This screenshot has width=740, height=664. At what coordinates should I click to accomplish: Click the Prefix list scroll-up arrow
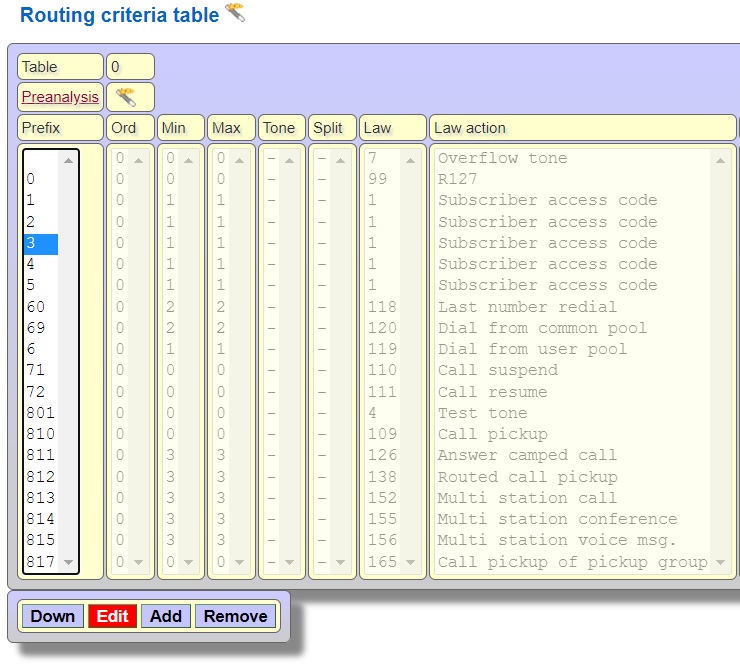pyautogui.click(x=68, y=160)
